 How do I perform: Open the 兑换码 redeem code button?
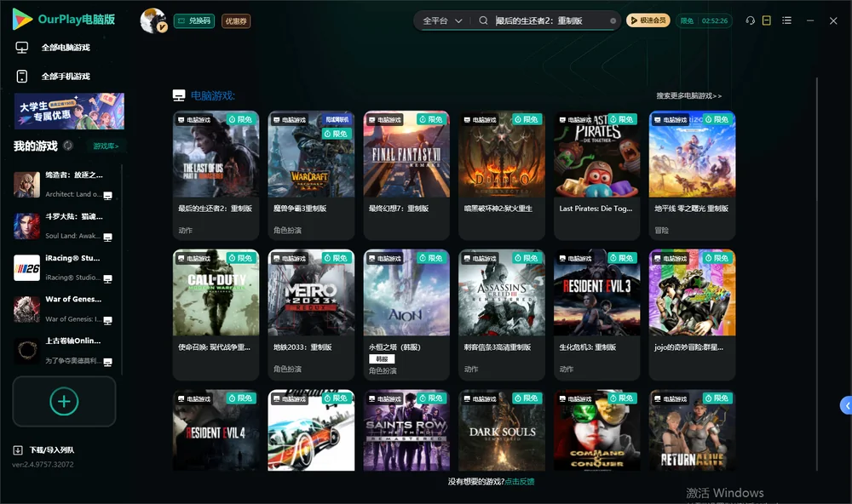(194, 21)
